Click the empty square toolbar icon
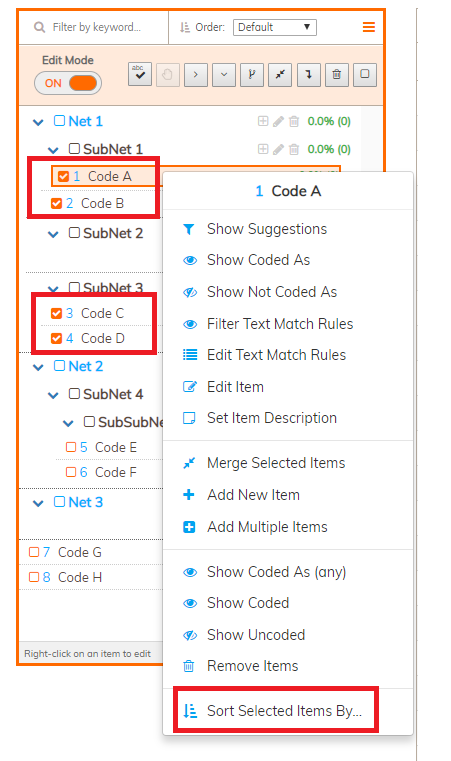The width and height of the screenshot is (451, 761). coord(365,74)
